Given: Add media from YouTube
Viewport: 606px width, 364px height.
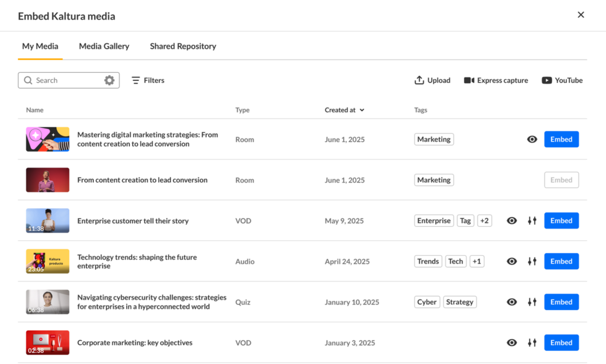Looking at the screenshot, I should point(562,80).
